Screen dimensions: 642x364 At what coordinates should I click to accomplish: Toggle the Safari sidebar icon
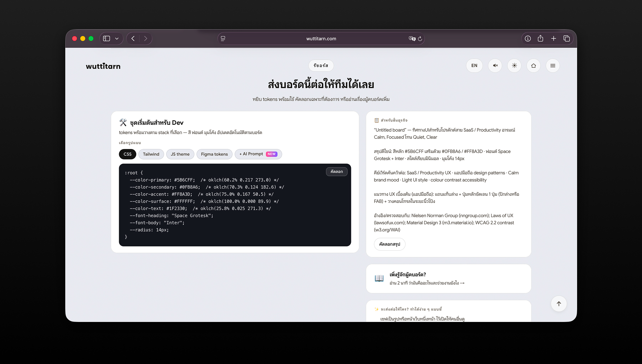(x=106, y=39)
